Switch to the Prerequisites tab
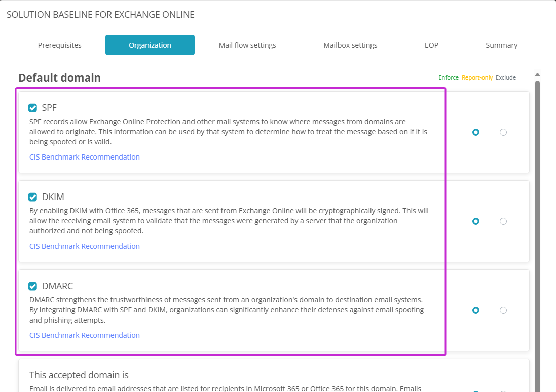Screen dimensions: 556x392 pyautogui.click(x=59, y=45)
